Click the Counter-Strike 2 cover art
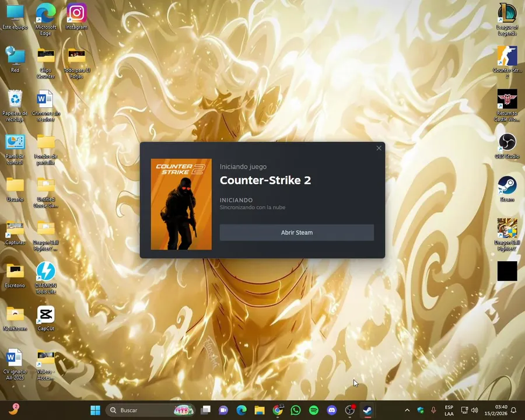Screen dimensions: 525x420 point(181,204)
